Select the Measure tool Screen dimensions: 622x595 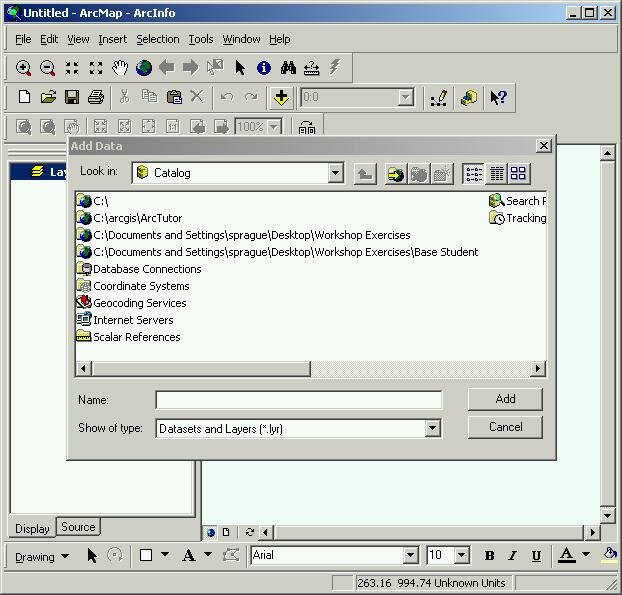312,68
